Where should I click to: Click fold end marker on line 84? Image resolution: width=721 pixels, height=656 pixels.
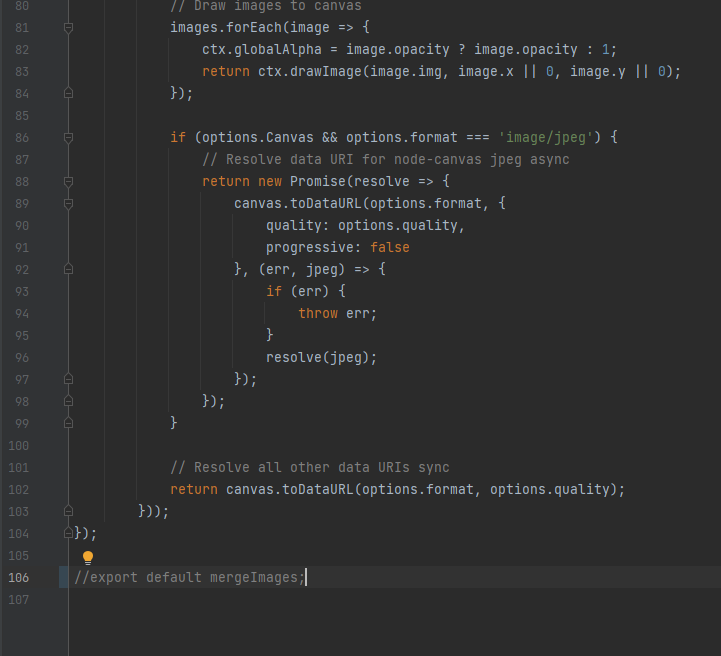tap(68, 93)
